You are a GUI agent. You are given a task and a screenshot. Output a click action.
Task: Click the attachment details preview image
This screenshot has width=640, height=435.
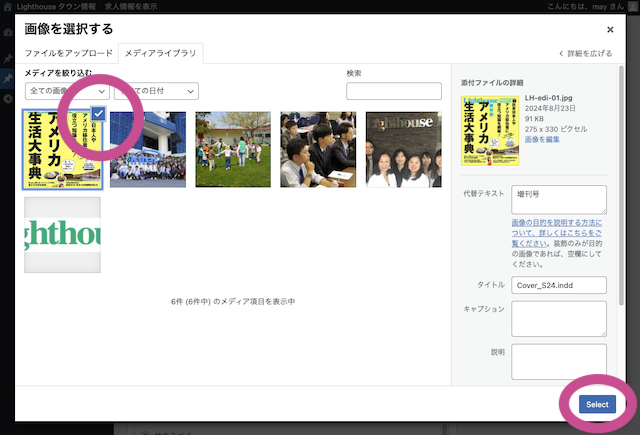tap(490, 131)
